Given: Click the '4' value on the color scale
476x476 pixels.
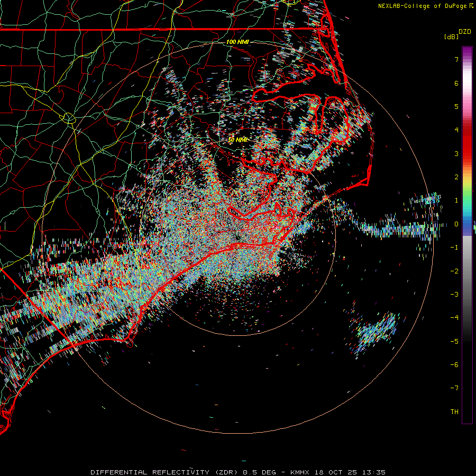Looking at the screenshot, I should coord(456,130).
